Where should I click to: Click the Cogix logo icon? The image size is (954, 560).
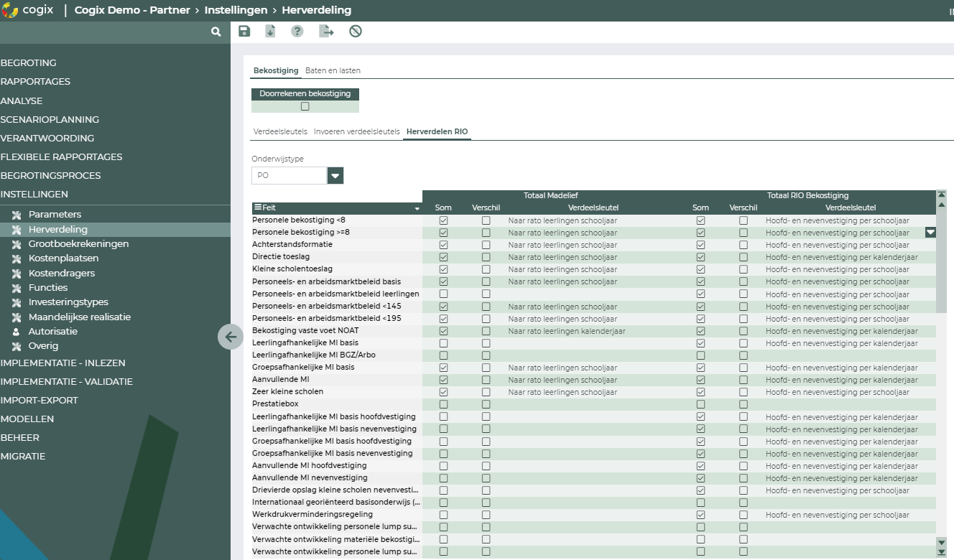10,10
